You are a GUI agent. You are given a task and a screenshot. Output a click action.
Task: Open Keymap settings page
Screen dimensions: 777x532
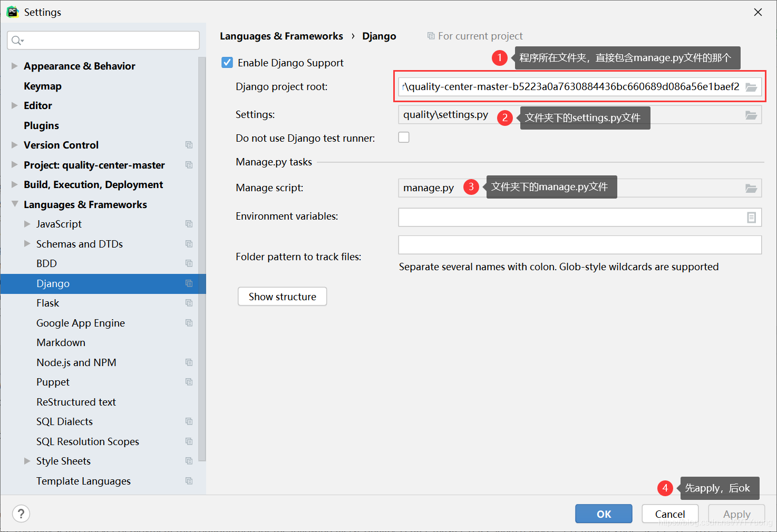click(43, 86)
